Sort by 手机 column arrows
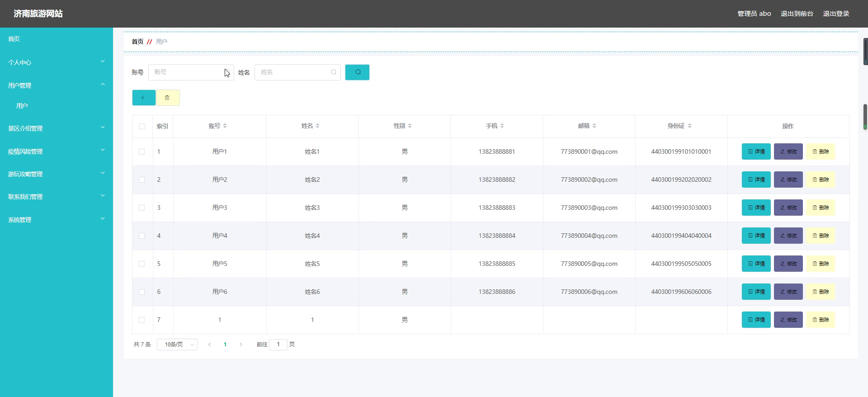 [502, 126]
